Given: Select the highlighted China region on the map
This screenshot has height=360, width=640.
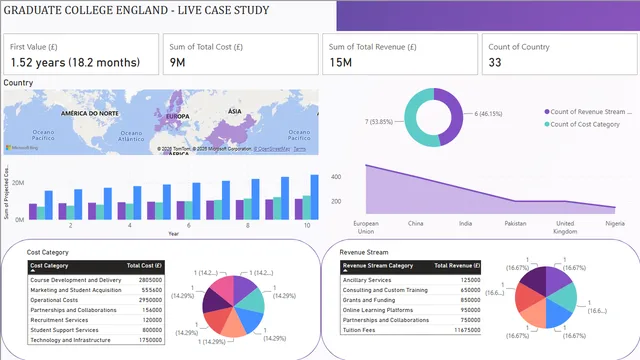Looking at the screenshot, I should click(232, 131).
